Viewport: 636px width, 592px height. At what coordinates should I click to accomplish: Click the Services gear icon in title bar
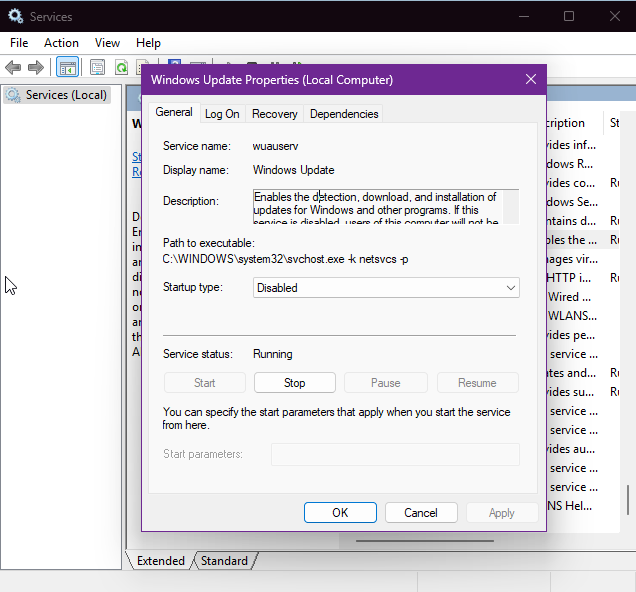click(x=15, y=16)
